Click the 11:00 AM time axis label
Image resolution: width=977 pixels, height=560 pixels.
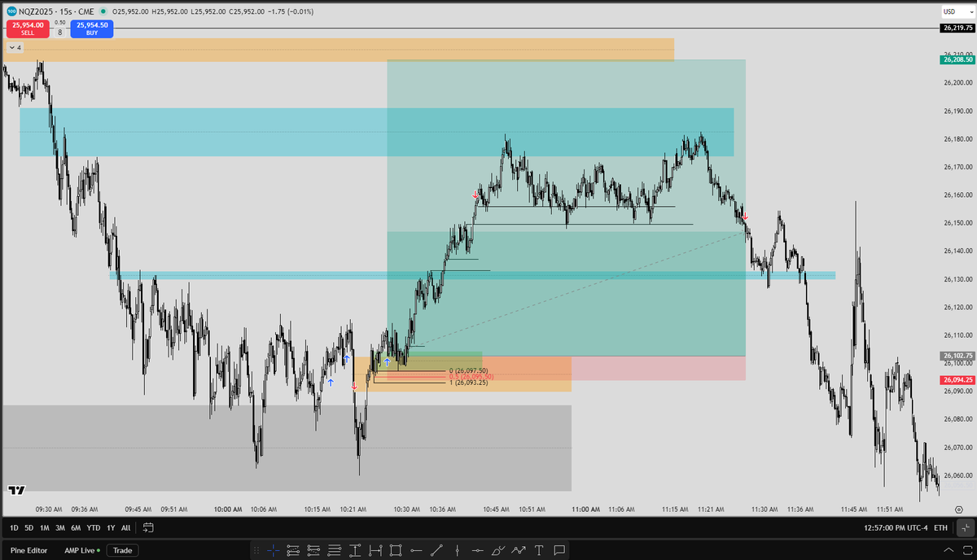click(x=585, y=510)
